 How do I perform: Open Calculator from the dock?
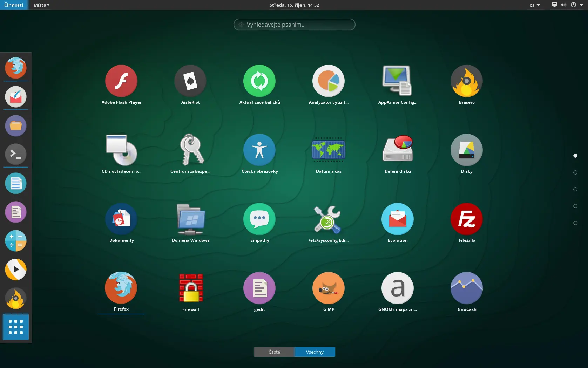[16, 241]
